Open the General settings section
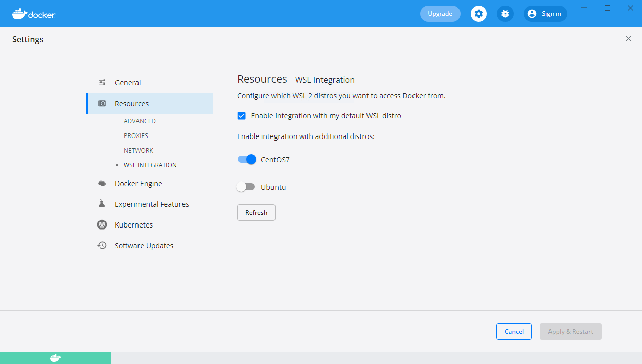This screenshot has height=364, width=642. click(150, 82)
